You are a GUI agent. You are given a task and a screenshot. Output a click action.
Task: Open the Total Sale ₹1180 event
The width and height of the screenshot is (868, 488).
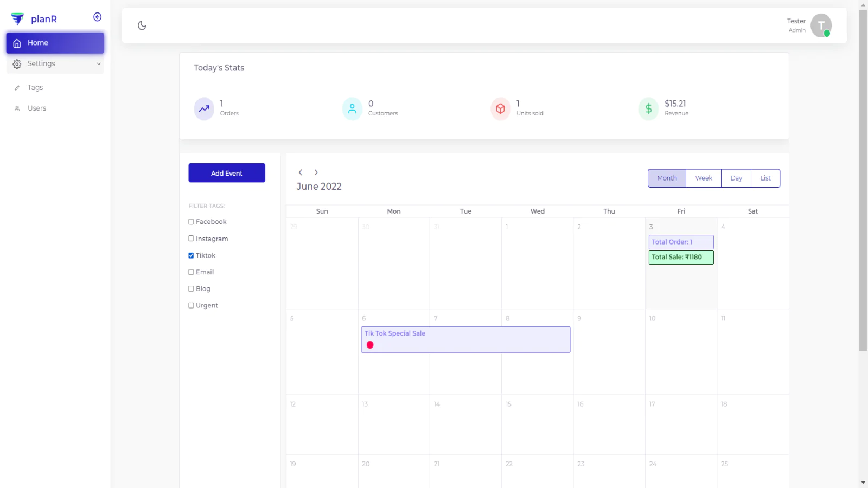pos(681,257)
